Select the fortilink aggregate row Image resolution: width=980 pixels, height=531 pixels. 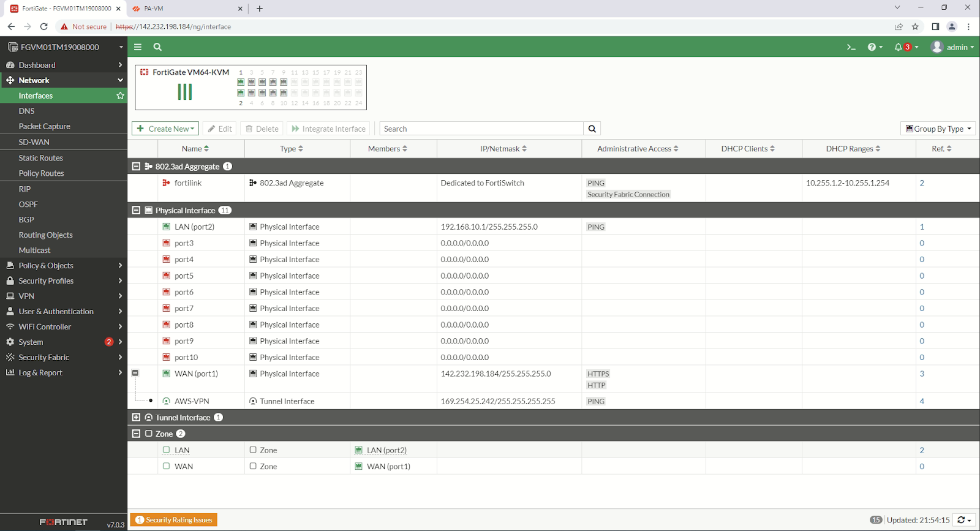(554, 188)
